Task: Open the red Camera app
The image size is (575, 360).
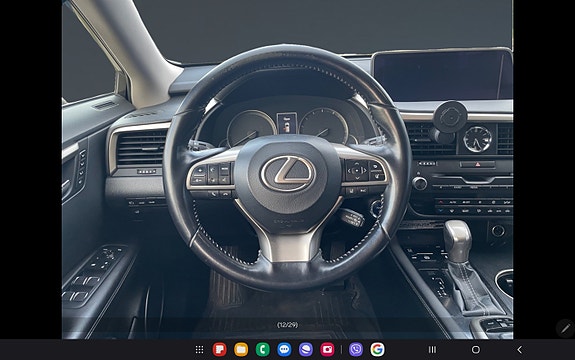Action: tap(327, 350)
